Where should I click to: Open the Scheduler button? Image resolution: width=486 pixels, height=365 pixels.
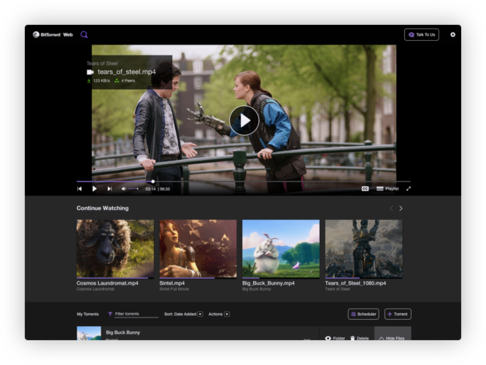pos(363,314)
